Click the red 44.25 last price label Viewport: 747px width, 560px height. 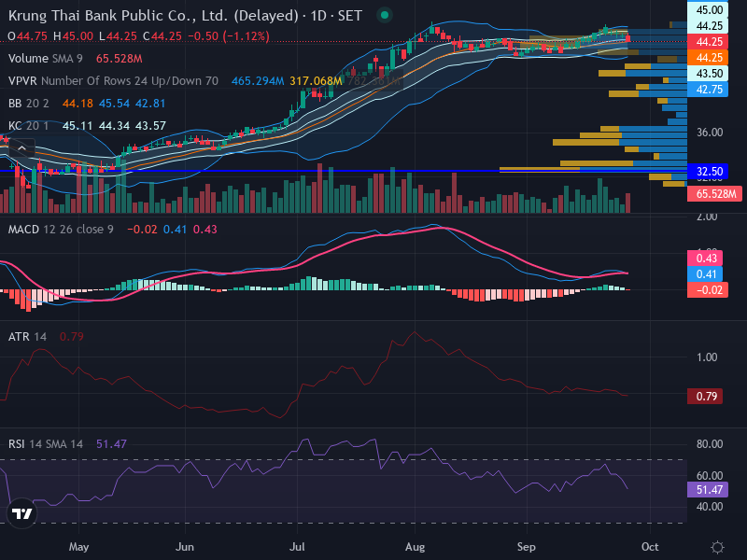point(709,41)
